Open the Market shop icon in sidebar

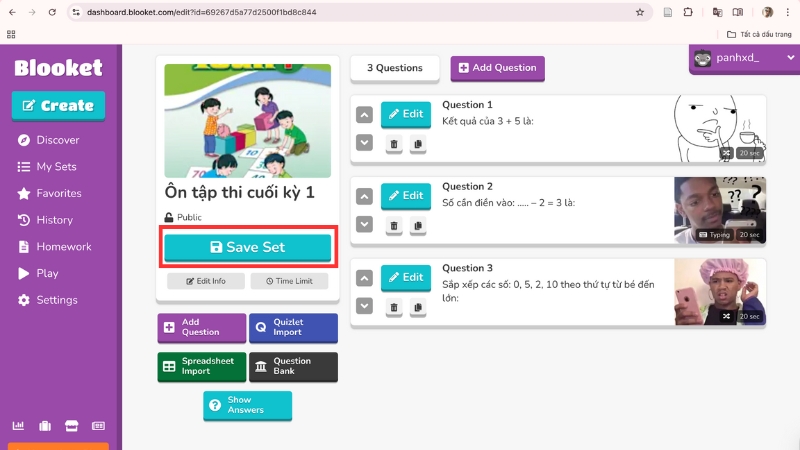tap(71, 426)
